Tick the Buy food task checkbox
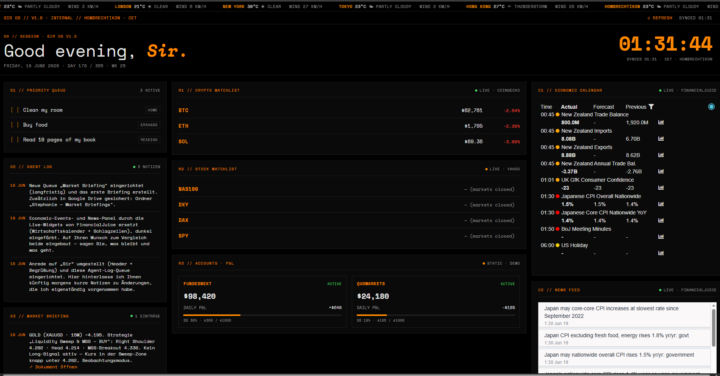Image resolution: width=720 pixels, height=376 pixels. click(x=15, y=125)
